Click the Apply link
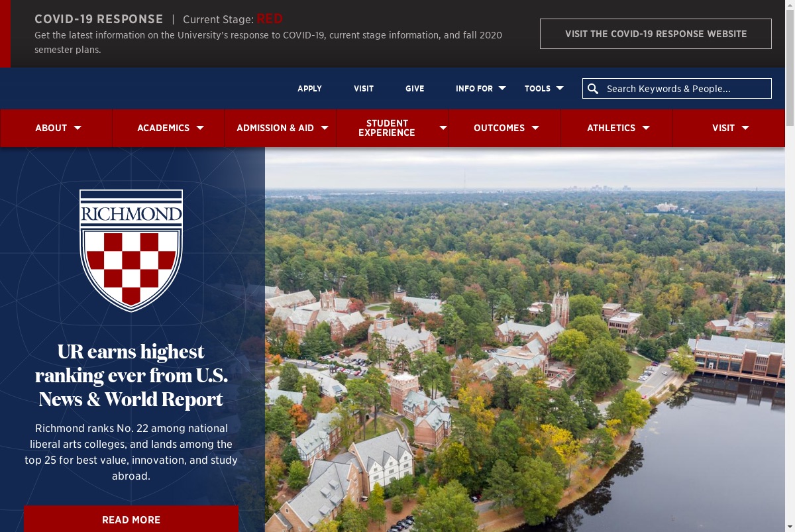This screenshot has height=532, width=795. 309,89
